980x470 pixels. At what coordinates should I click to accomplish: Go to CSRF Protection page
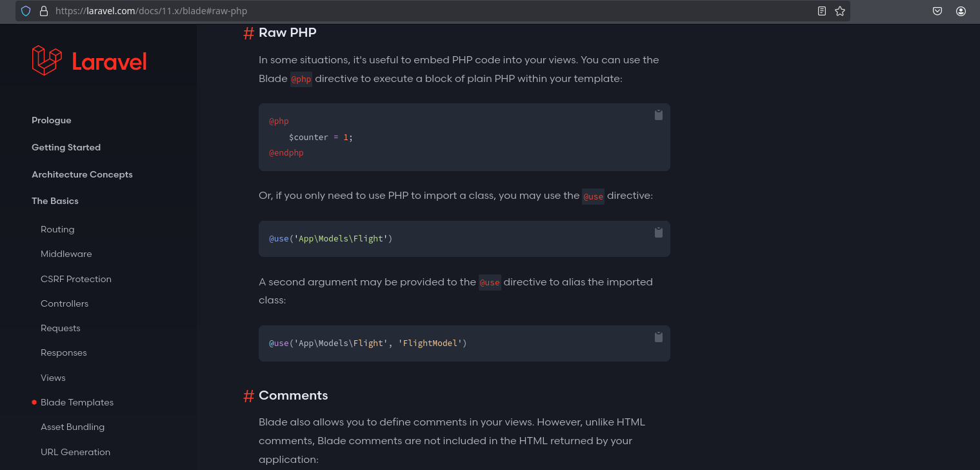(x=76, y=279)
